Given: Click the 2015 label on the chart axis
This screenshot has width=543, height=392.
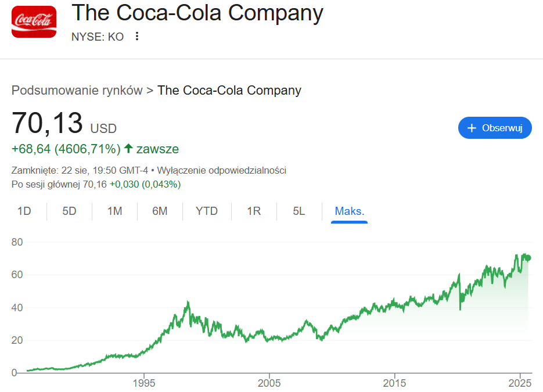Looking at the screenshot, I should coord(394,383).
